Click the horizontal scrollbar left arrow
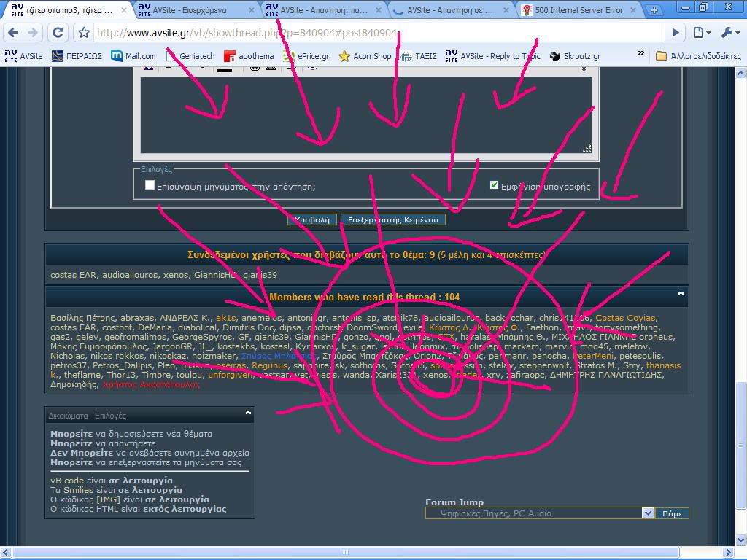747x560 pixels. (6, 553)
